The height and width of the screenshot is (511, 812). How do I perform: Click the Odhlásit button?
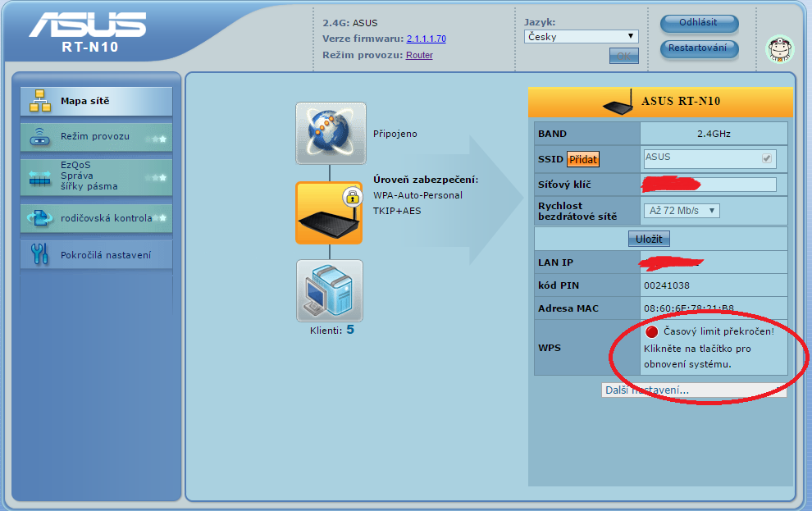click(699, 23)
